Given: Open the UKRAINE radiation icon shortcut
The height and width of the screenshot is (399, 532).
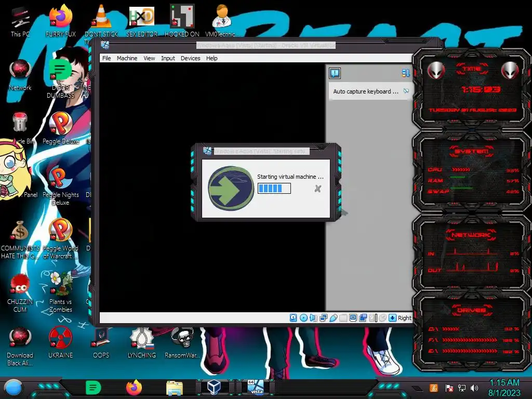Looking at the screenshot, I should coord(60,343).
